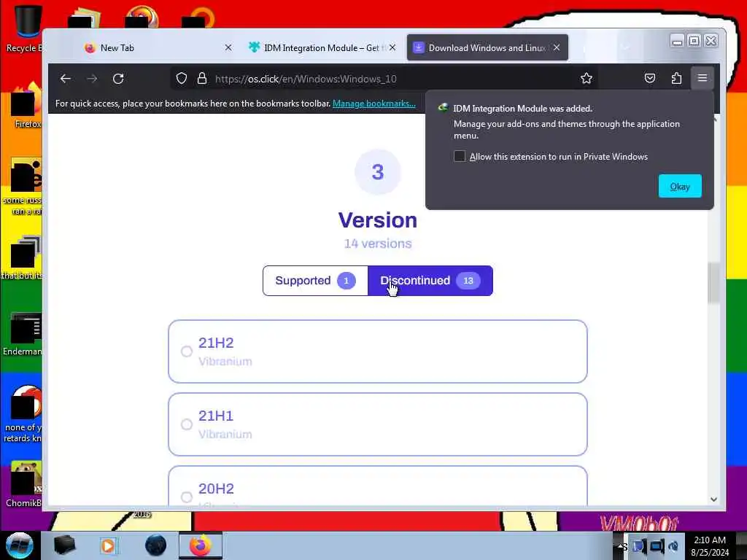Click the page scrollbar thumb
747x560 pixels.
(x=713, y=282)
